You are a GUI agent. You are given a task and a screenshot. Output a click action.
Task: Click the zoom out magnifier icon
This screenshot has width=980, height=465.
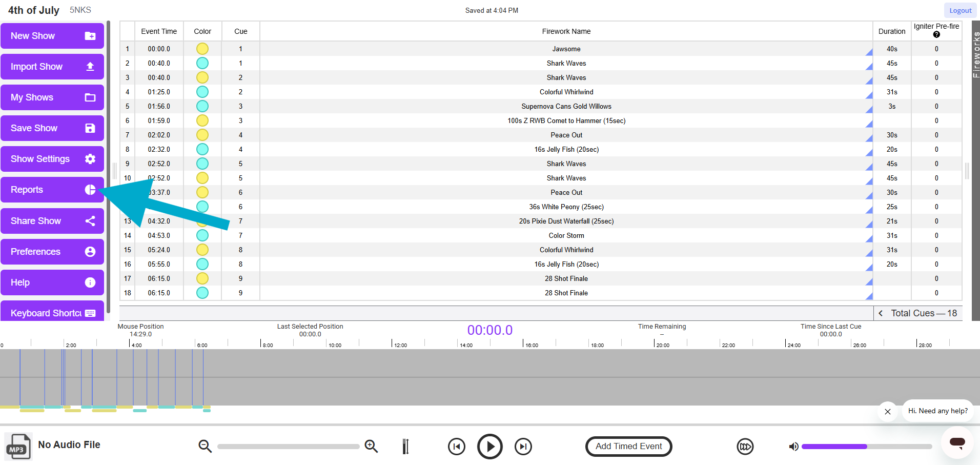[205, 446]
